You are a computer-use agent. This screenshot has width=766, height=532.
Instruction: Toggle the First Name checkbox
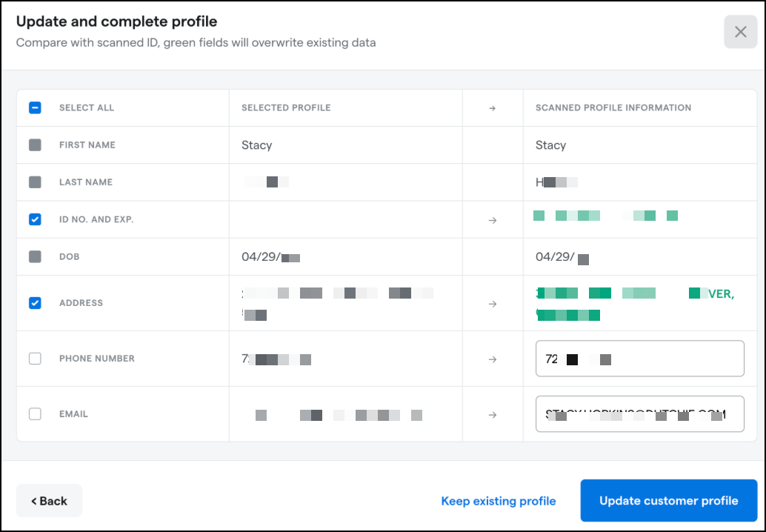pyautogui.click(x=35, y=144)
